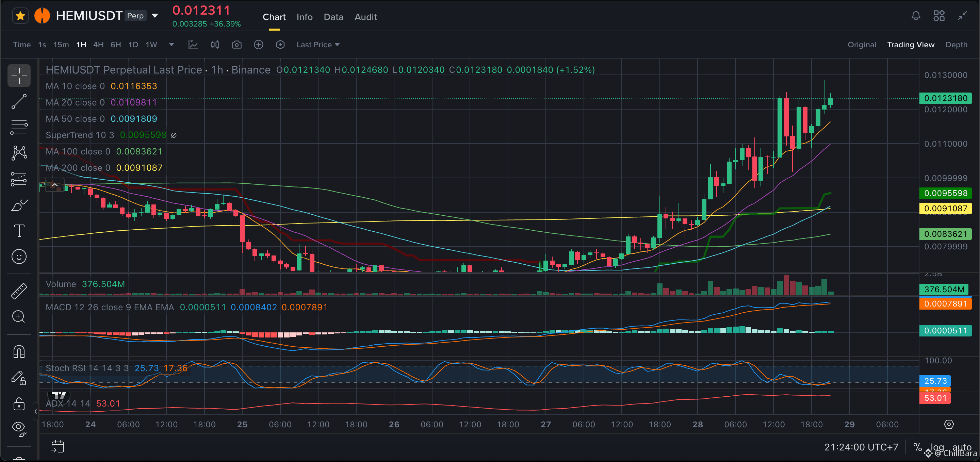Toggle stay-in-drawing-mode pencil lock
Image resolution: width=980 pixels, height=462 pixels.
click(x=19, y=378)
